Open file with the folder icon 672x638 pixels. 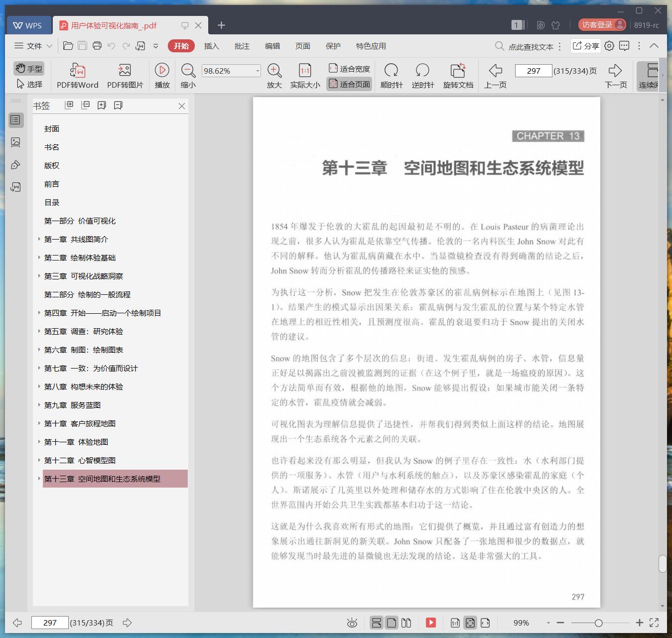click(x=68, y=46)
